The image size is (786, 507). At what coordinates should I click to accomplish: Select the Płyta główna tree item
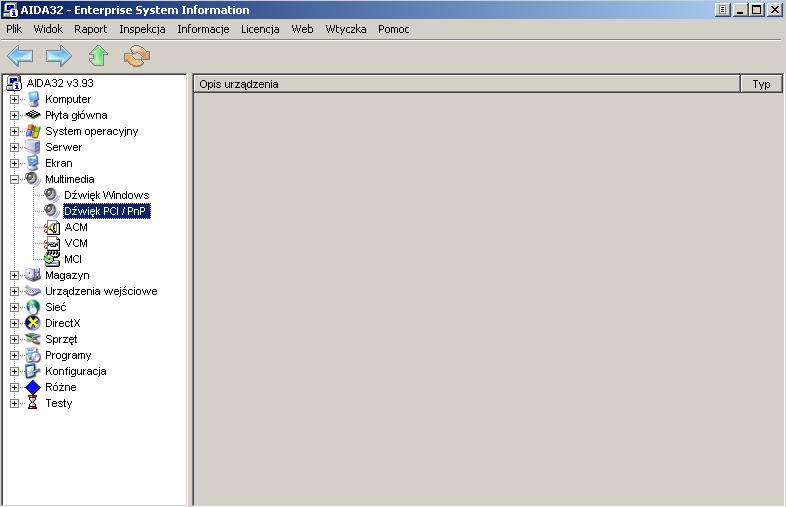click(x=76, y=115)
